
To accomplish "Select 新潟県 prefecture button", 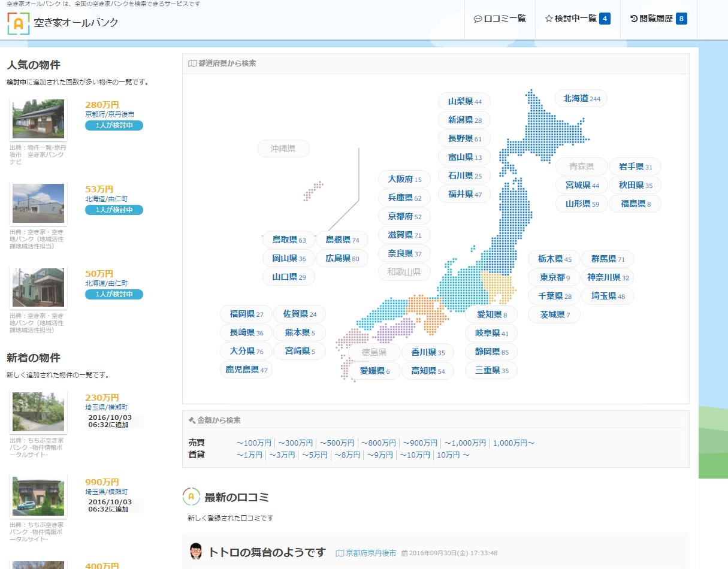I will (464, 120).
